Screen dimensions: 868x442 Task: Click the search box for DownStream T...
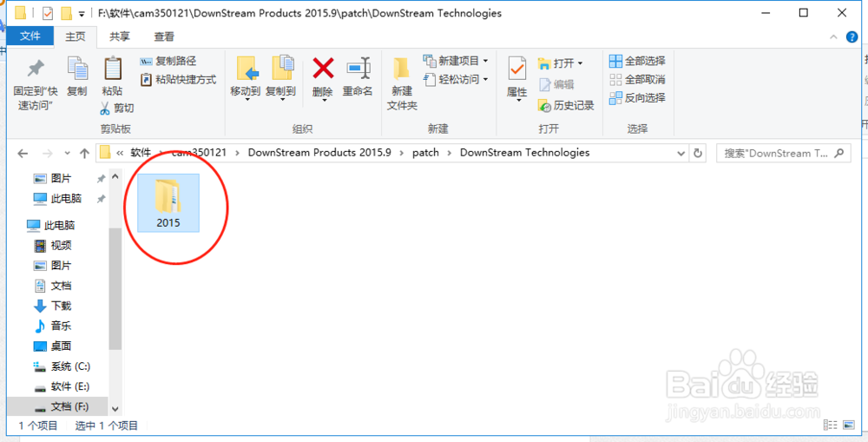[x=783, y=153]
